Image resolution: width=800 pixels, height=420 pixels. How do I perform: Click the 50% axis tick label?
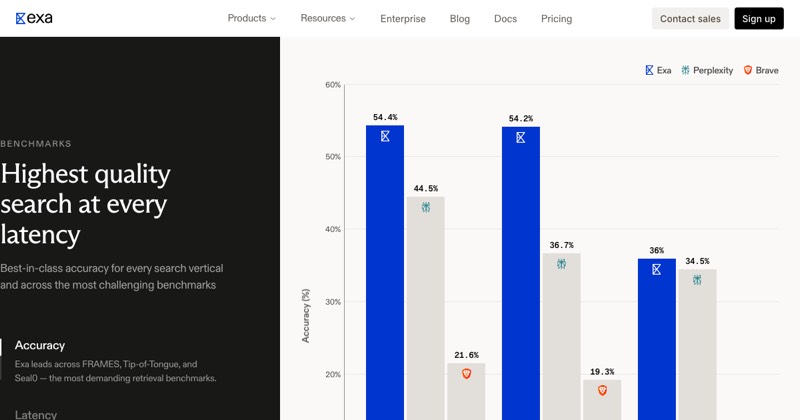click(333, 157)
